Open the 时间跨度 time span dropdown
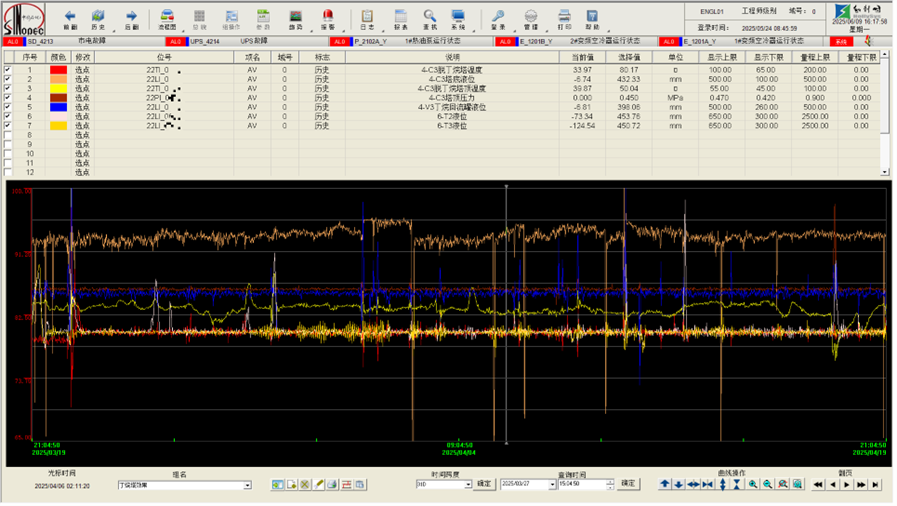 467,484
